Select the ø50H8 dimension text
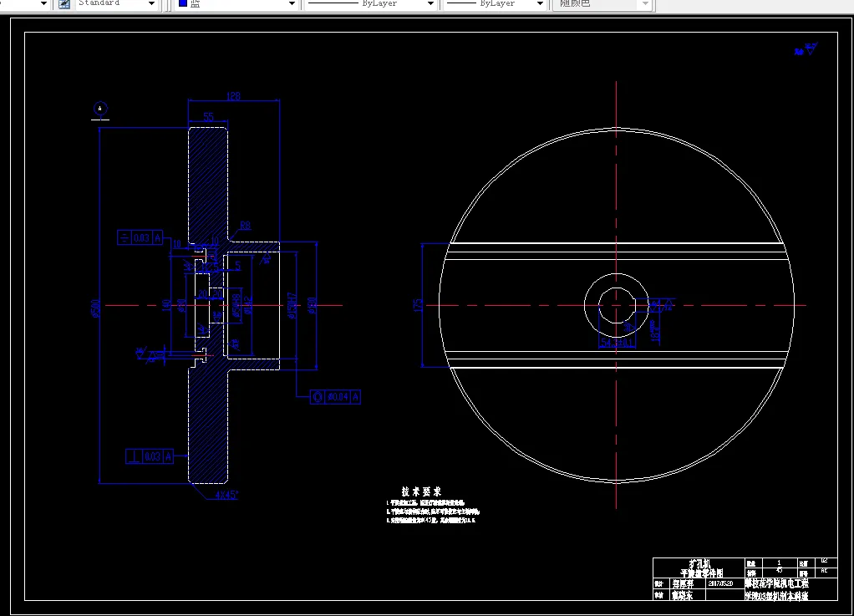Image resolution: width=854 pixels, height=616 pixels. click(236, 306)
